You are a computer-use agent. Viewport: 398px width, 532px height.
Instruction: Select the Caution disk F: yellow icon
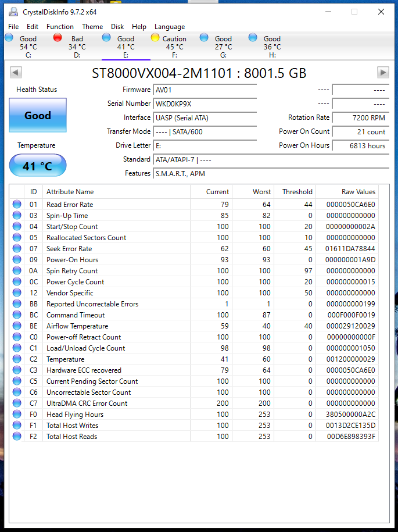tap(155, 37)
